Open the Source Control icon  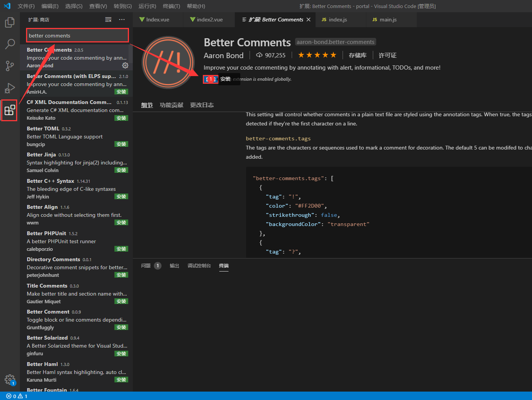(x=10, y=66)
